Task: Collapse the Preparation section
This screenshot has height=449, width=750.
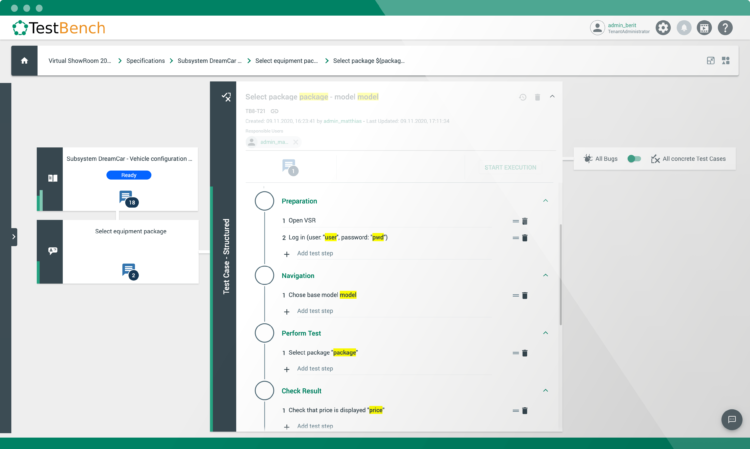Action: tap(545, 201)
